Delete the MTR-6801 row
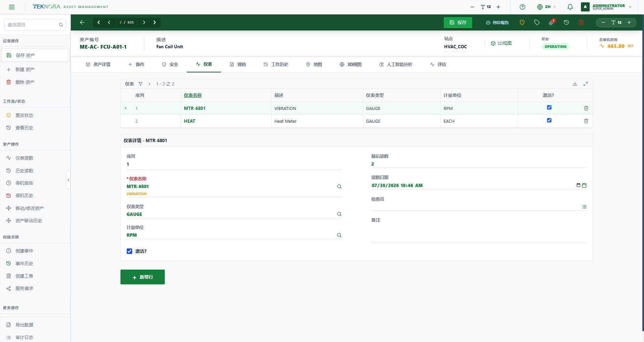This screenshot has height=342, width=644. pos(586,108)
